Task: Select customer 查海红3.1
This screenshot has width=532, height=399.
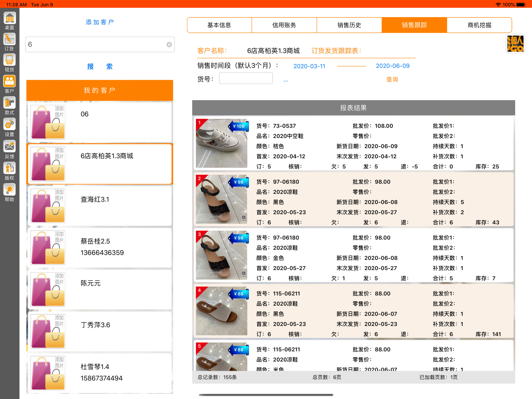Action: (x=100, y=206)
